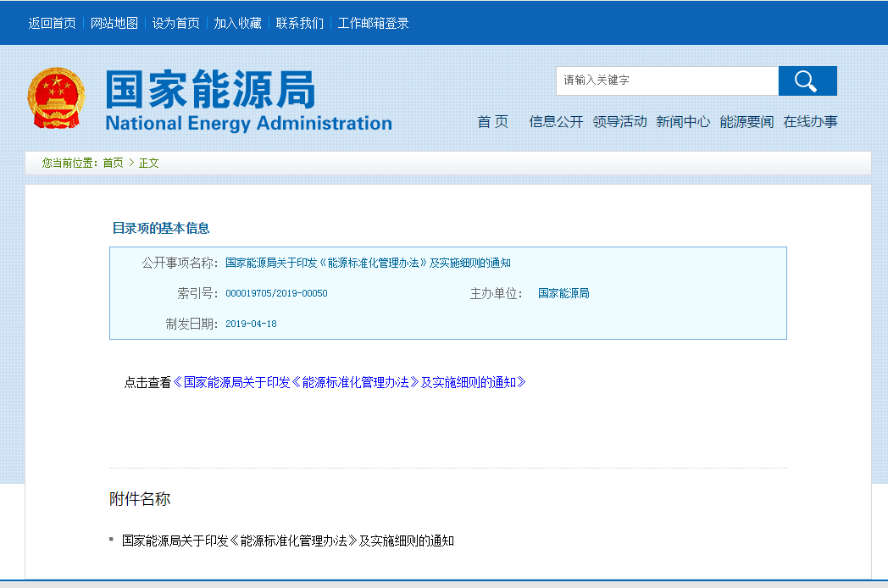The image size is (888, 588).
Task: Click the 目录项的基本信息 heading
Action: click(161, 228)
